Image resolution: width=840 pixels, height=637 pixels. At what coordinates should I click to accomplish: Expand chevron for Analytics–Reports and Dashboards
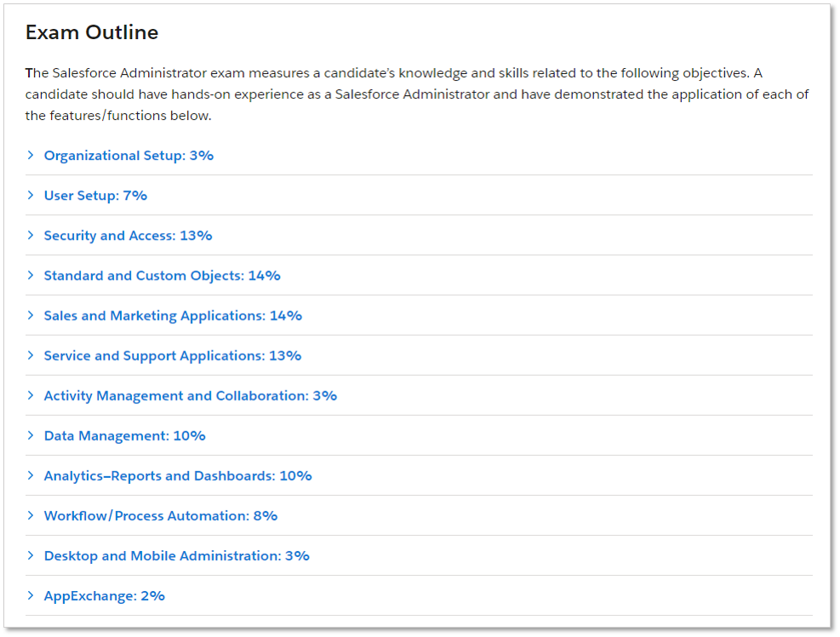coord(31,475)
